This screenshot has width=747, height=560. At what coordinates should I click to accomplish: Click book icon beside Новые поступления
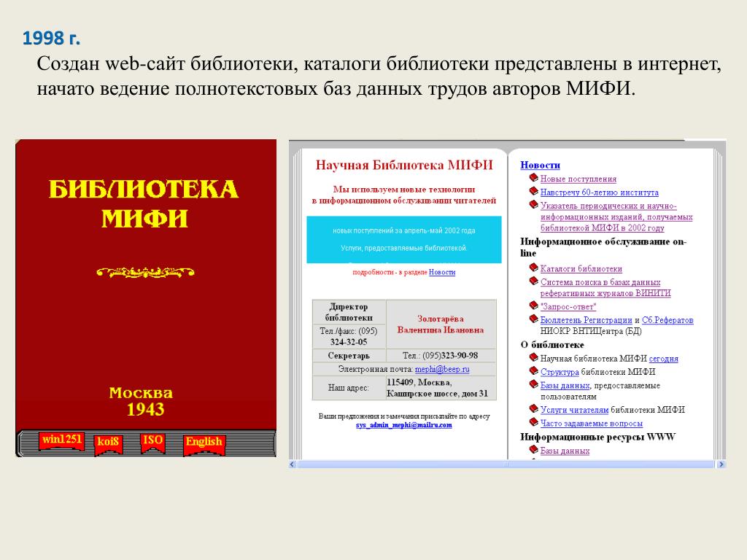(x=533, y=178)
